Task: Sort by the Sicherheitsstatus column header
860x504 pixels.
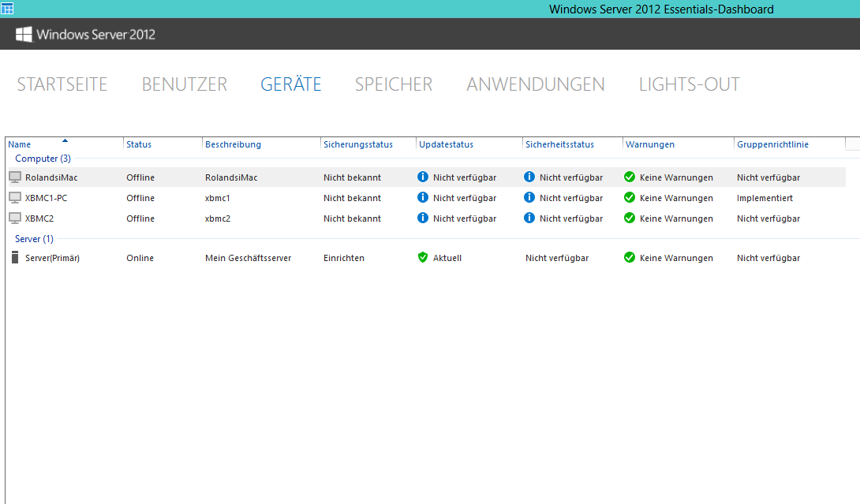Action: (559, 144)
